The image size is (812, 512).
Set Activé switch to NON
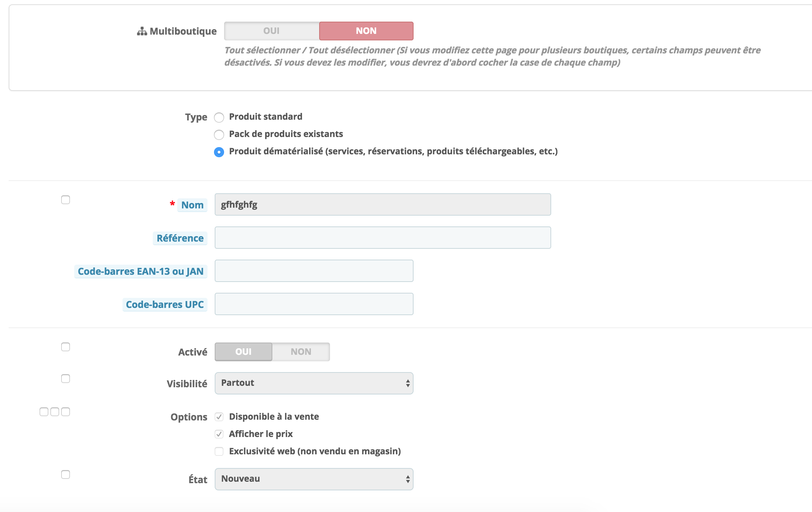coord(301,352)
